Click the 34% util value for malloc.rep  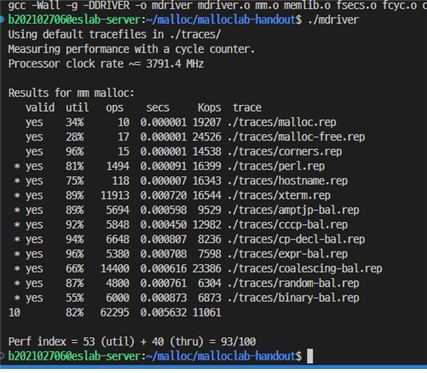click(x=75, y=123)
